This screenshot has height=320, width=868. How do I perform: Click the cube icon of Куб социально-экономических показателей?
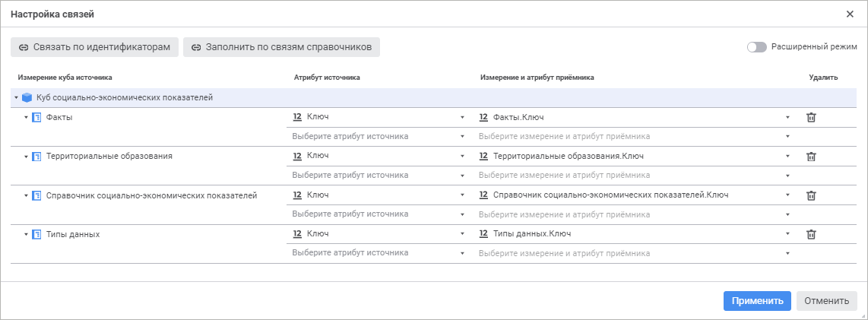tap(27, 97)
